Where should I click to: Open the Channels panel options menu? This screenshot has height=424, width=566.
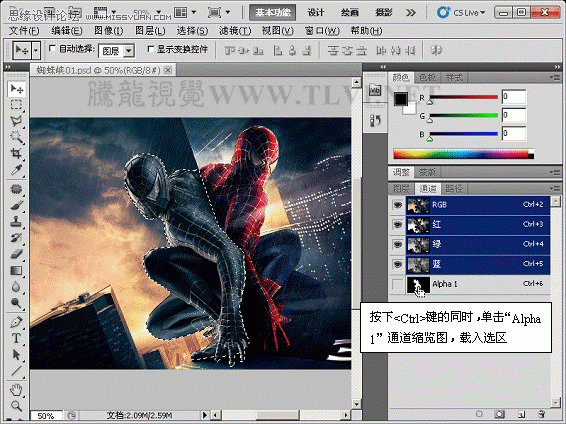(554, 188)
